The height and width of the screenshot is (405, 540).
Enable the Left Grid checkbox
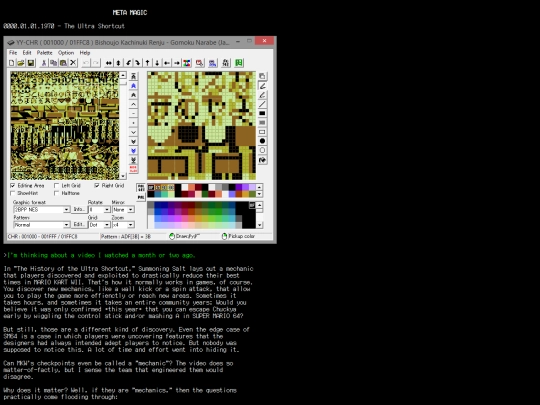[56, 186]
